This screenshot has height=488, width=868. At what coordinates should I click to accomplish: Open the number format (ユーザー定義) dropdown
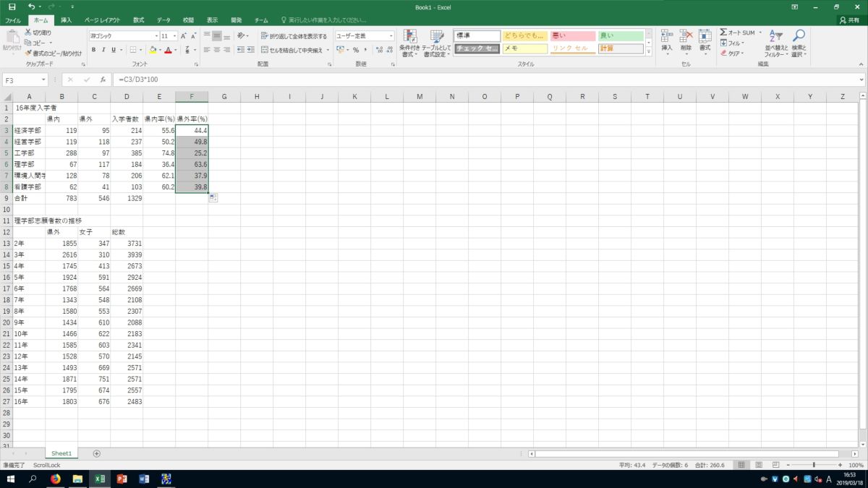pyautogui.click(x=391, y=35)
